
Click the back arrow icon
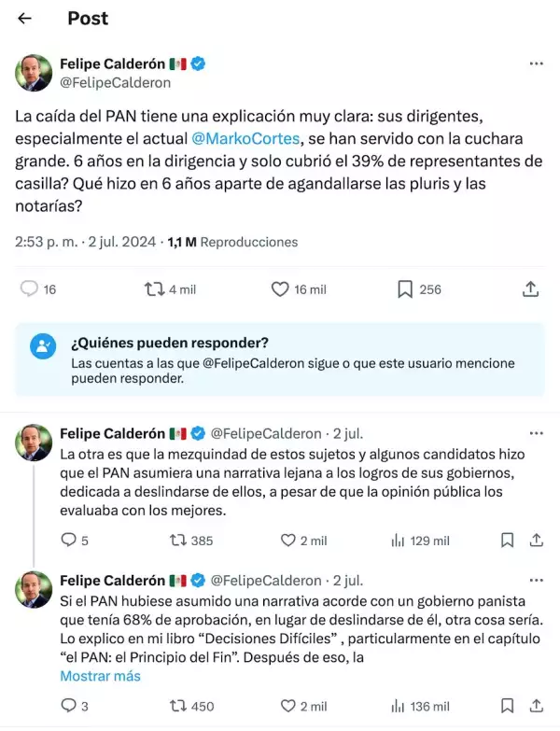click(25, 19)
